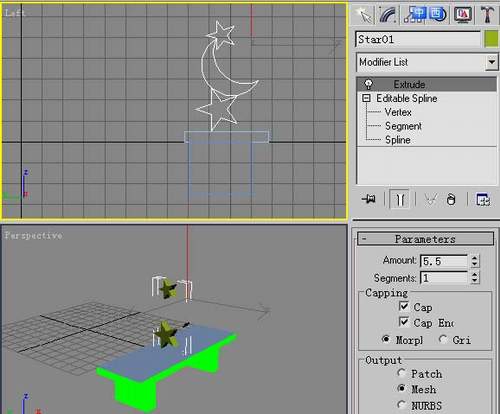Choose Patch output option

[402, 373]
